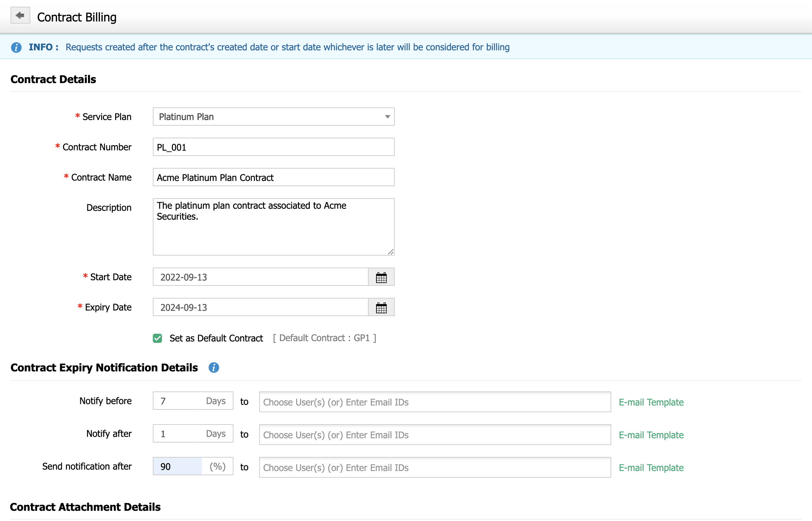Click the Description textarea resize handle
812x521 pixels.
click(391, 252)
